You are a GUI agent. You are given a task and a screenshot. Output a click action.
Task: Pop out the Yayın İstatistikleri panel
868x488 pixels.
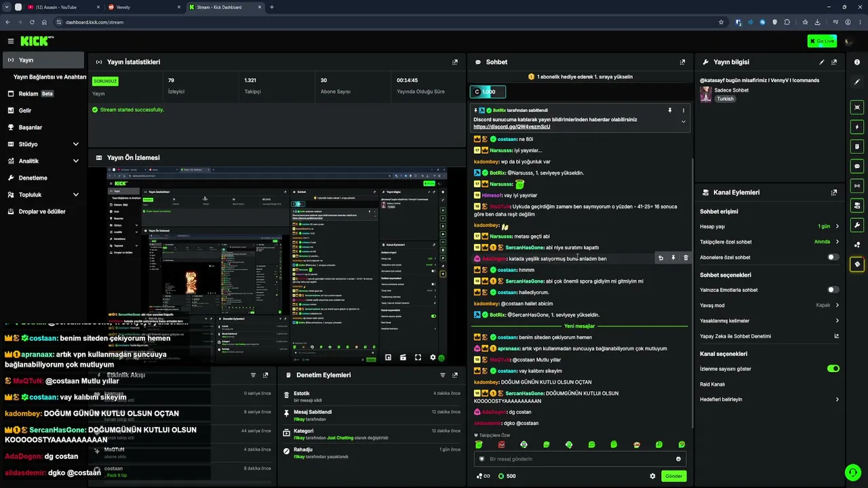pos(455,62)
